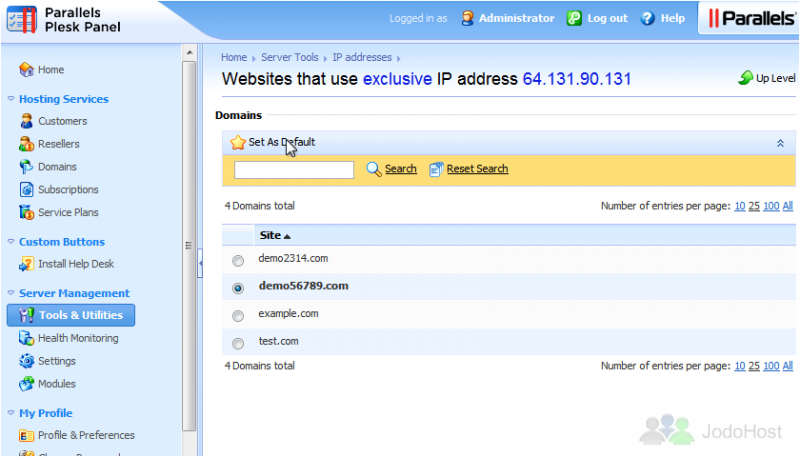
Task: Select the test.com radio button
Action: point(238,343)
